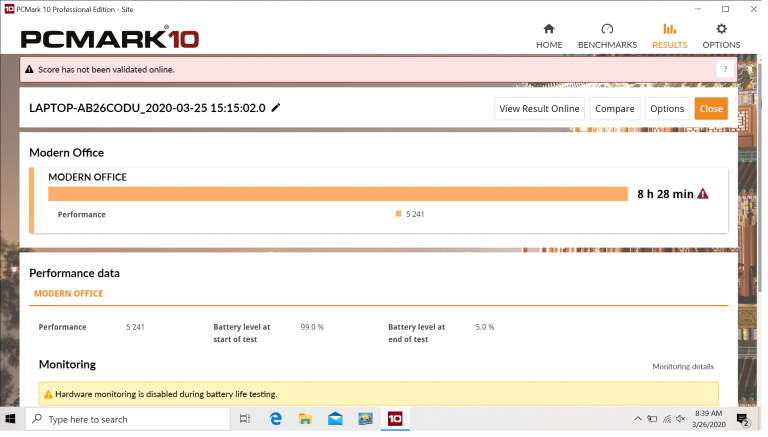Minimize the PCMark 10 window
The image size is (768, 437).
click(x=698, y=9)
